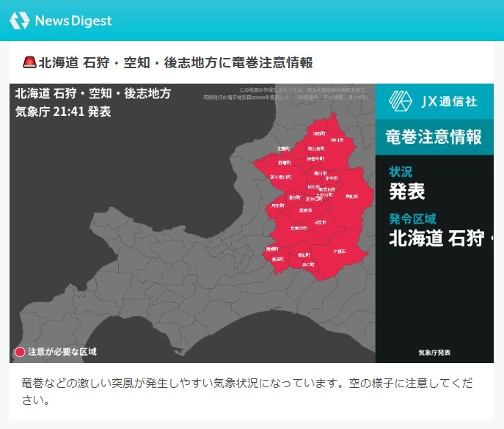Click the 赤平市 label on the map
Viewport: 504px width, 429px height.
point(332,178)
